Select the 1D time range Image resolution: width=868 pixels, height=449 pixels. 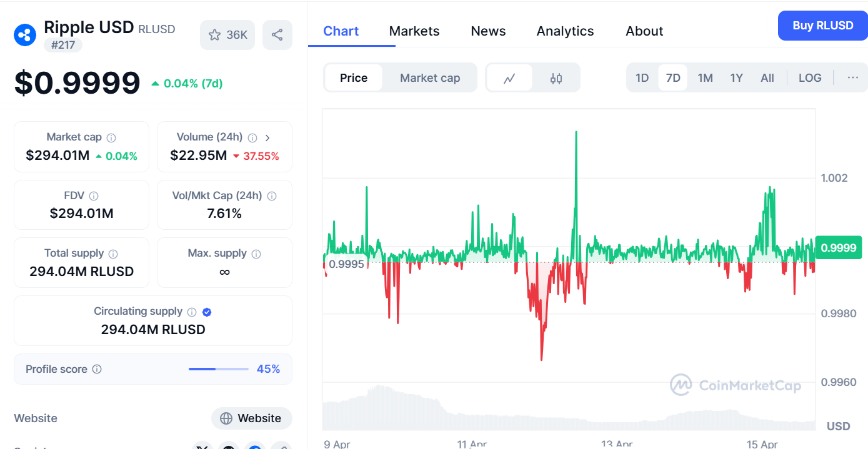pos(642,78)
